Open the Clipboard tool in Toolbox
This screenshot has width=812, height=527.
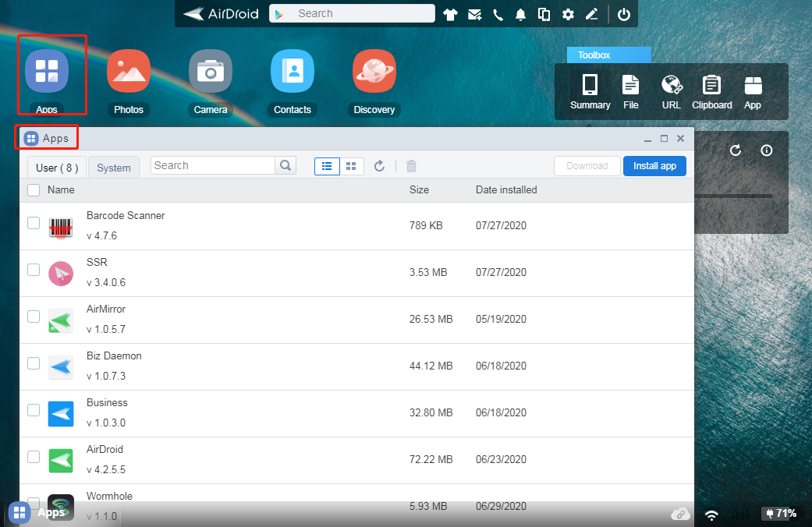(x=711, y=91)
